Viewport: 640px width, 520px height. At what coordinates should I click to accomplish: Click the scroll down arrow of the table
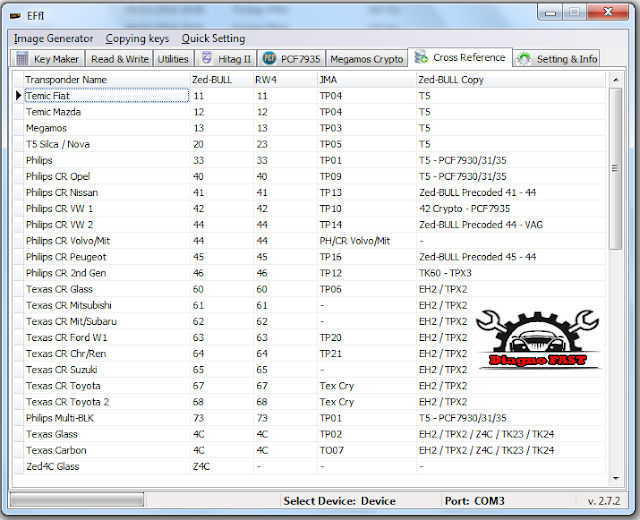(616, 478)
